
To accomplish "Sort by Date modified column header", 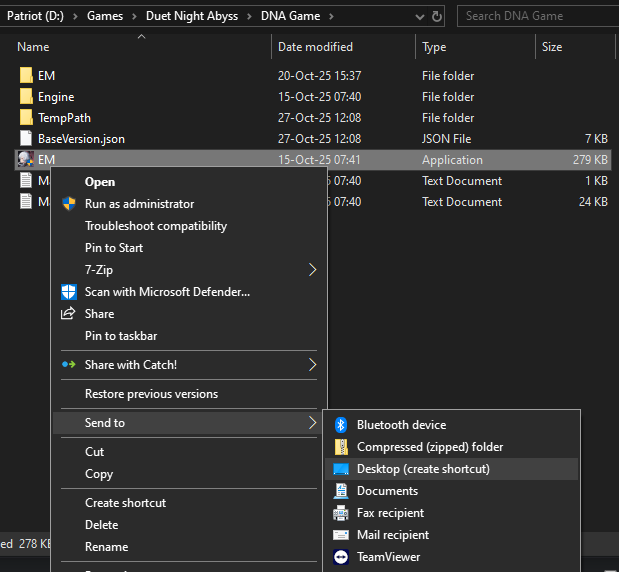I will point(315,47).
